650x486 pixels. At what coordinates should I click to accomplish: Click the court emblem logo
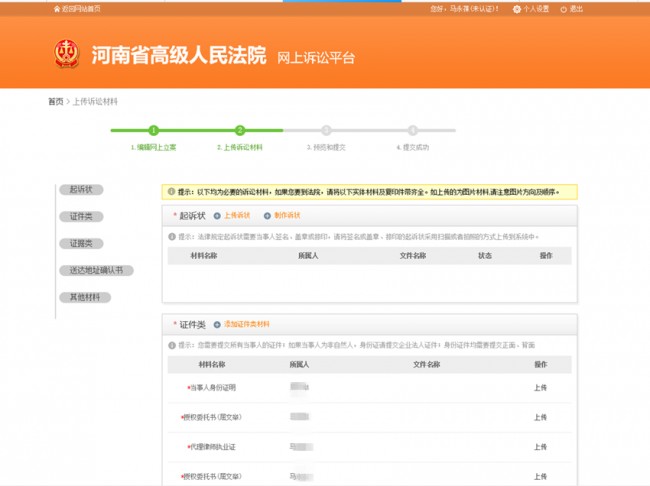(x=66, y=53)
